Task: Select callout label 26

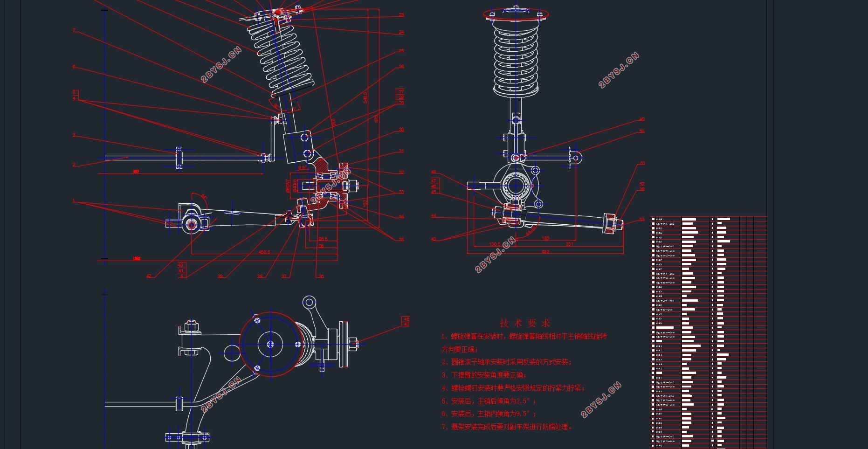Action: [401, 67]
